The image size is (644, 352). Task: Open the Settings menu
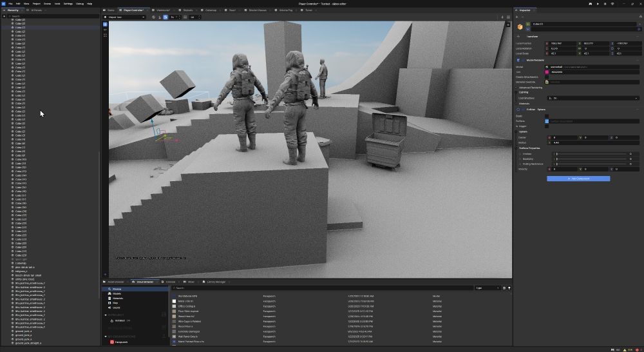[x=68, y=4]
